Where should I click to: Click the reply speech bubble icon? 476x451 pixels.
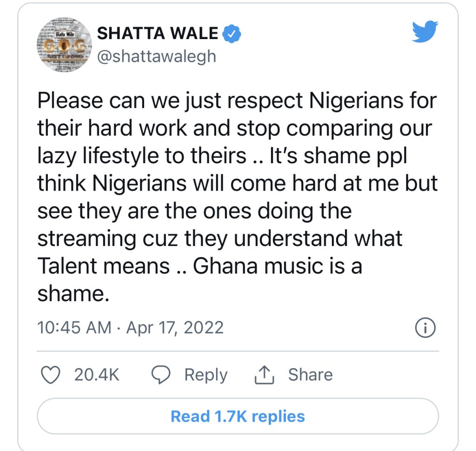click(x=162, y=375)
